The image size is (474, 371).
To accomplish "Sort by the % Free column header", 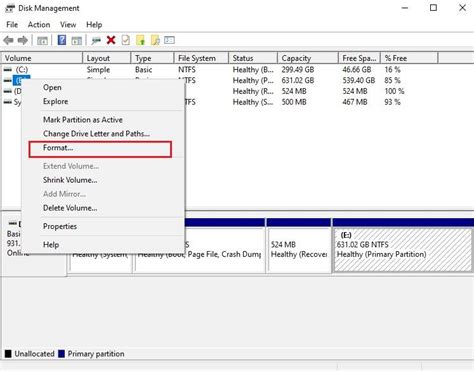I will tap(409, 58).
